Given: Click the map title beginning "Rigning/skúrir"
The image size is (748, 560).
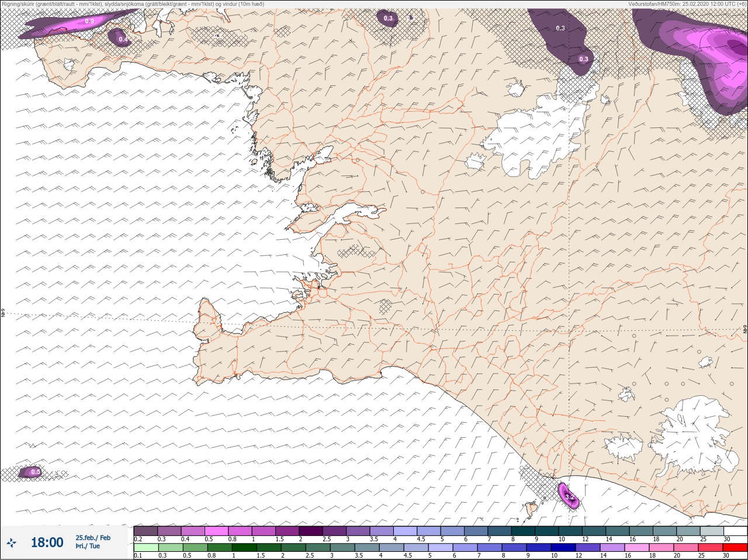Looking at the screenshot, I should pyautogui.click(x=133, y=4).
